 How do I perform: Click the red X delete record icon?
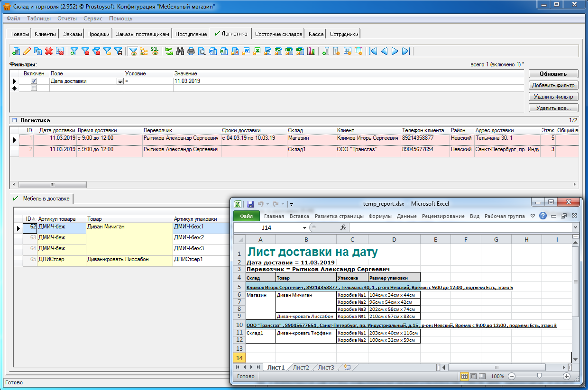click(48, 51)
